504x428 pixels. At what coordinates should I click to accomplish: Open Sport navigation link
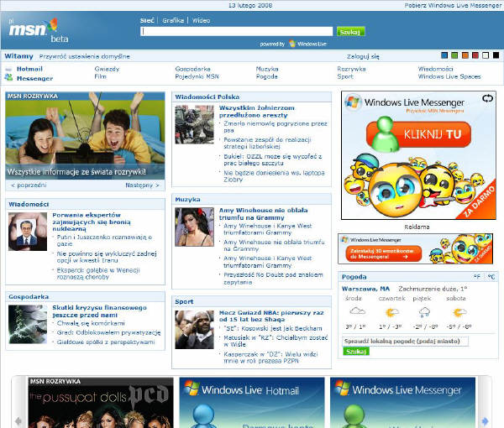pyautogui.click(x=345, y=76)
